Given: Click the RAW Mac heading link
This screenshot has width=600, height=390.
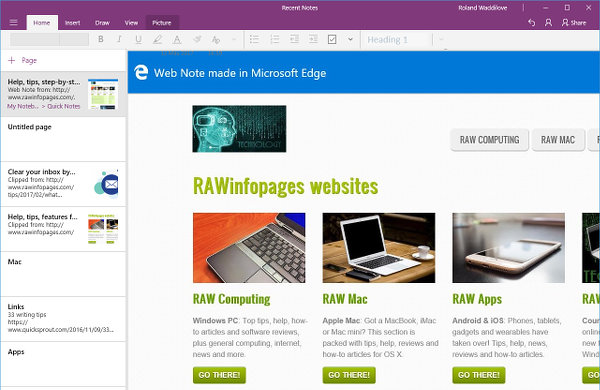Looking at the screenshot, I should point(345,299).
